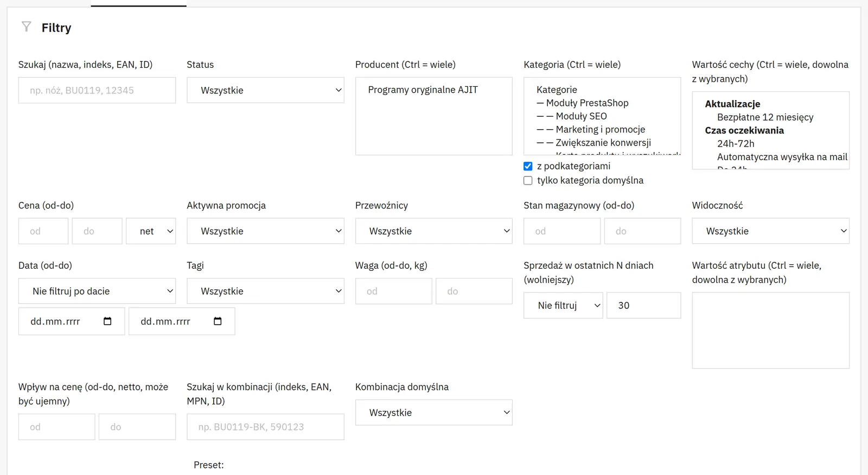The image size is (868, 475).
Task: Click the days field showing 30
Action: pyautogui.click(x=643, y=306)
